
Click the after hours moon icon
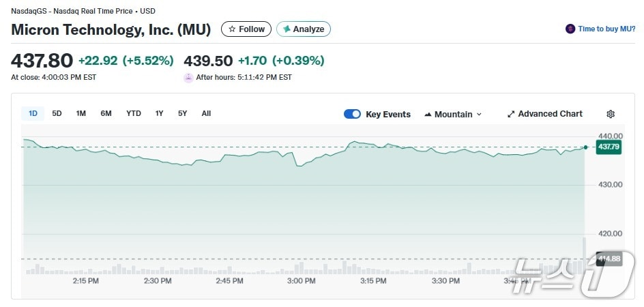[x=188, y=77]
